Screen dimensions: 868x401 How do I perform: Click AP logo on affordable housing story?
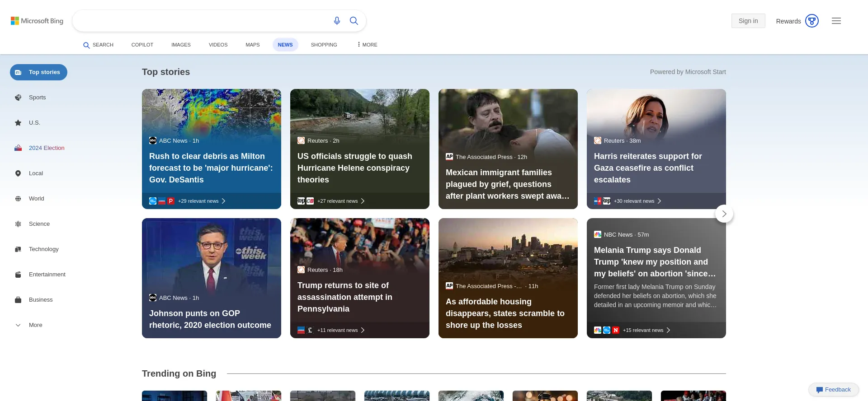point(449,286)
